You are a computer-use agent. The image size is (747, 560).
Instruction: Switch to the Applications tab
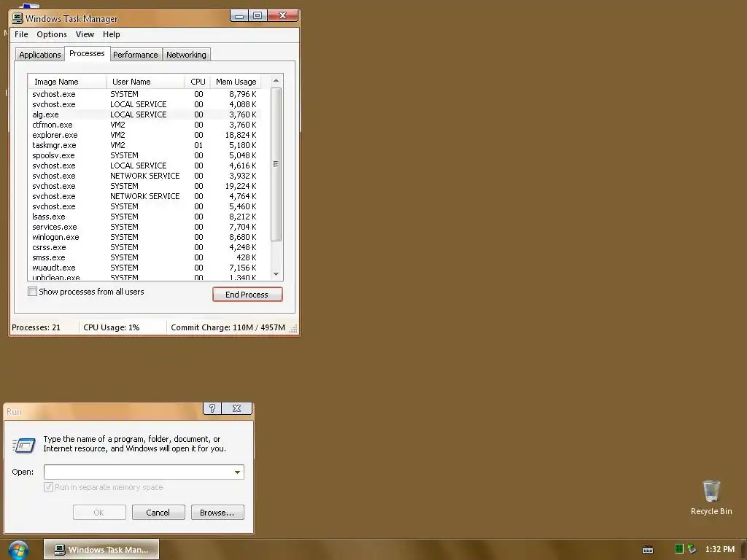(40, 55)
